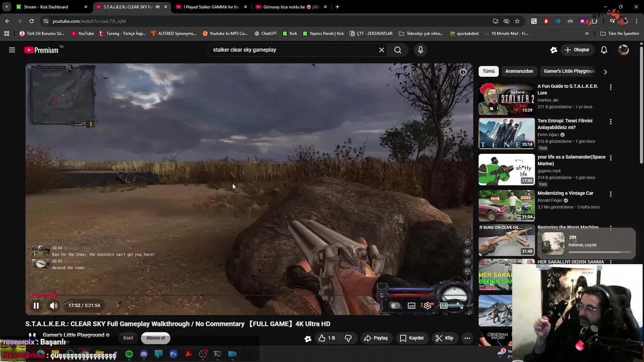The image size is (644, 362).
Task: Switch to I Played Stalker GAMMA tab
Action: point(211,7)
